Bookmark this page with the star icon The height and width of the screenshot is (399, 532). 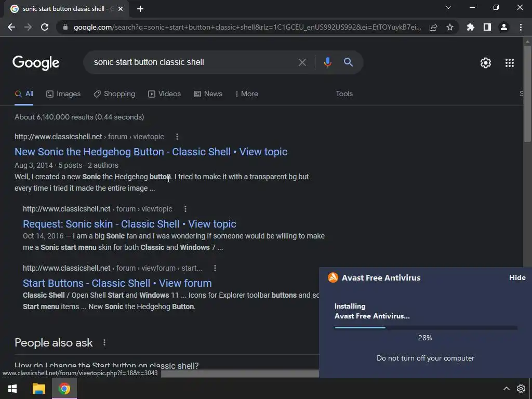coord(450,27)
